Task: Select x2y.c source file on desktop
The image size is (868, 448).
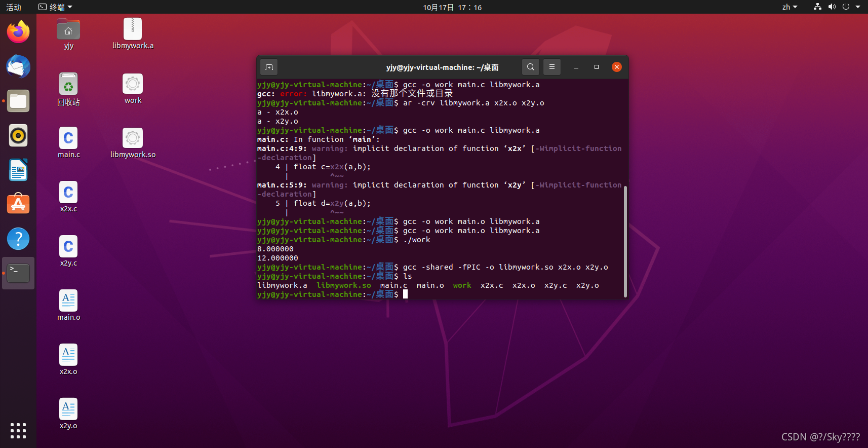Action: tap(68, 251)
